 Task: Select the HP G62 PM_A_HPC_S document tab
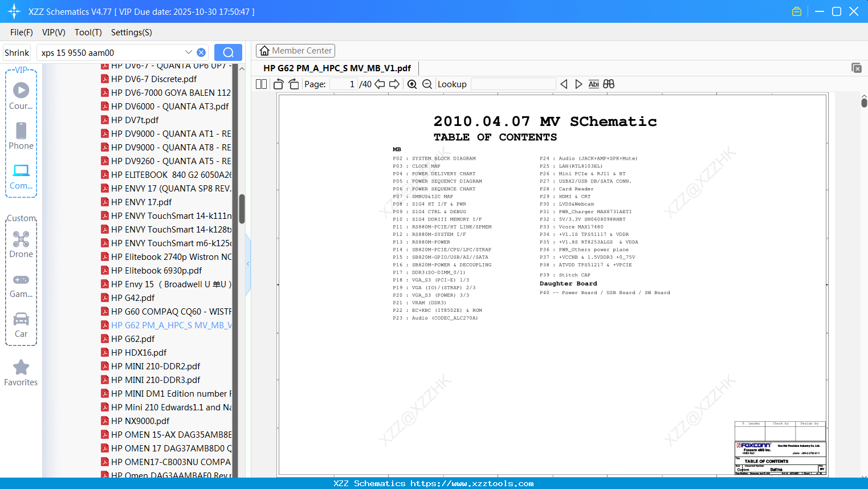(337, 68)
